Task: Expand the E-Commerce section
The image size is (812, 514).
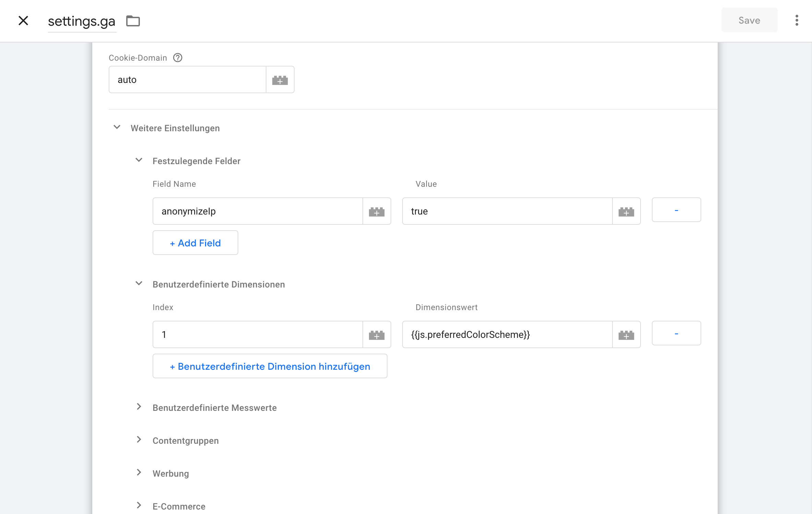Action: coord(139,505)
